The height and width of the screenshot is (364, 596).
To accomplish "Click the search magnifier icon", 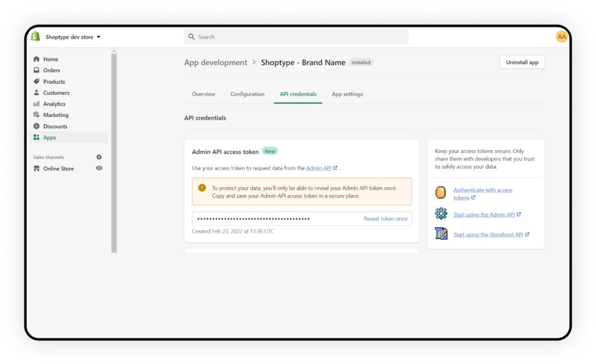I will 191,37.
